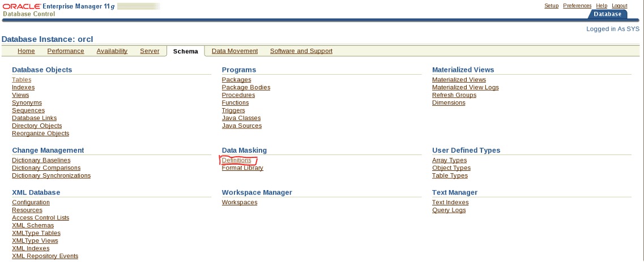The image size is (644, 262).
Task: Open XMLType Views
Action: [x=35, y=240]
